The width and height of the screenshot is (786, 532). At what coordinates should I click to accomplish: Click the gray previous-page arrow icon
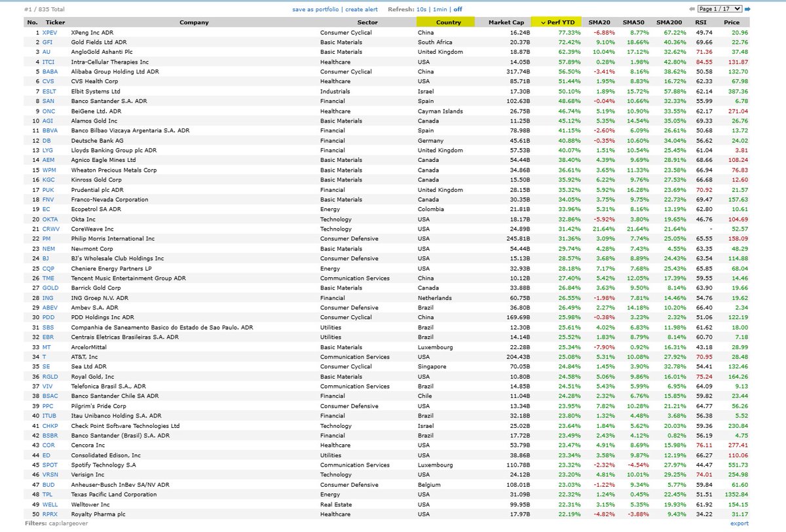click(x=691, y=9)
